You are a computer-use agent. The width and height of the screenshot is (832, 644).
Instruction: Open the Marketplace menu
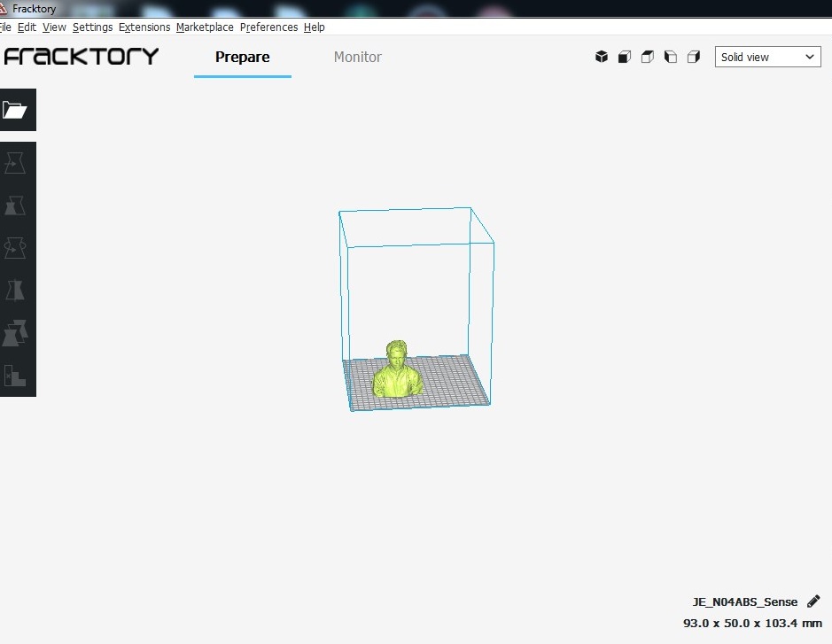[205, 27]
